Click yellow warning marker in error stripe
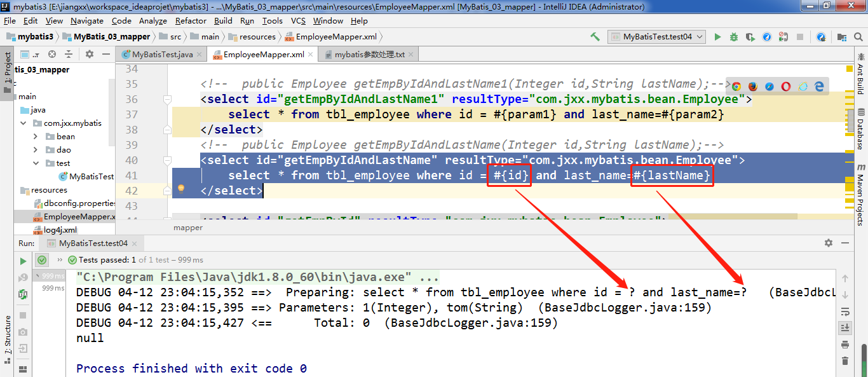The width and height of the screenshot is (868, 377). pyautogui.click(x=850, y=68)
